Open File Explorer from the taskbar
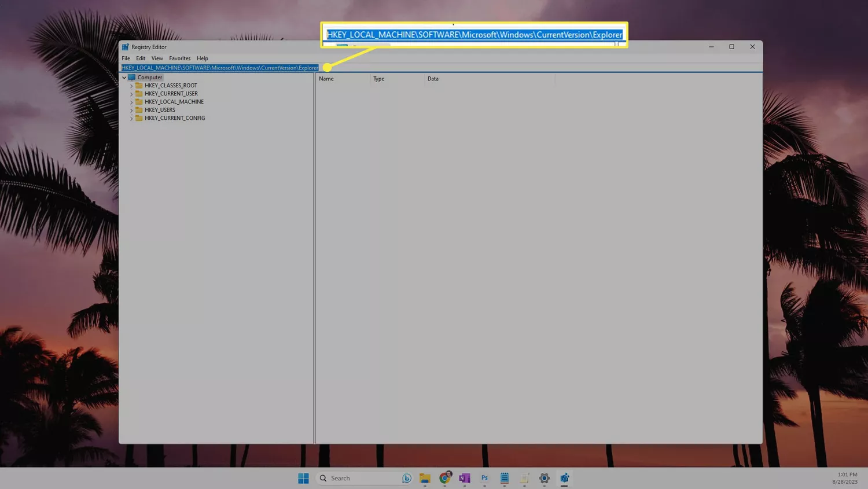The image size is (868, 489). click(425, 478)
